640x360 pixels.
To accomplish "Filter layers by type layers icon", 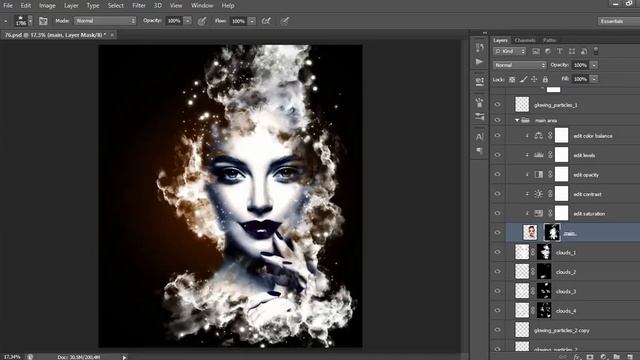I will point(560,51).
